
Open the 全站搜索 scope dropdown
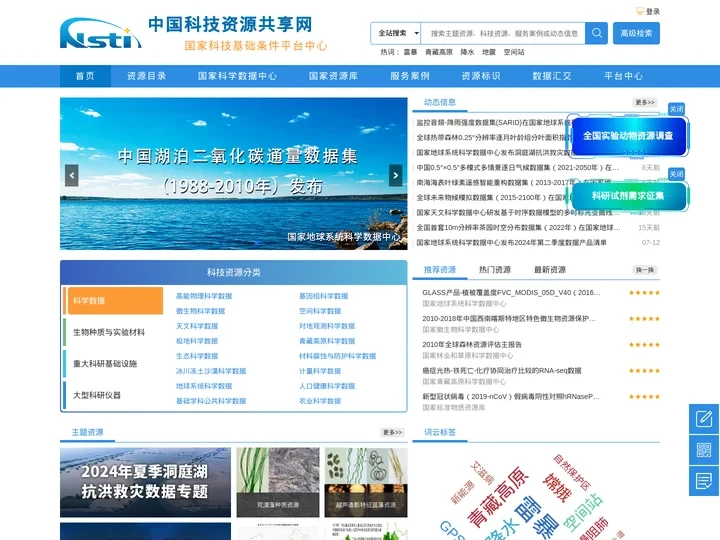(x=396, y=33)
